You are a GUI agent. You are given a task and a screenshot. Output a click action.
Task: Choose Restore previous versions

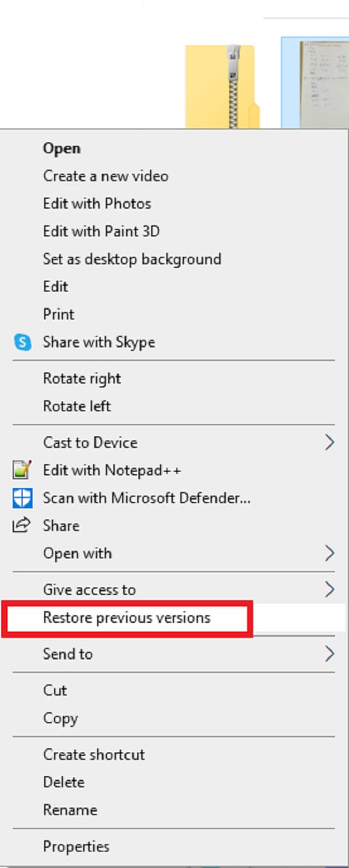pos(127,618)
